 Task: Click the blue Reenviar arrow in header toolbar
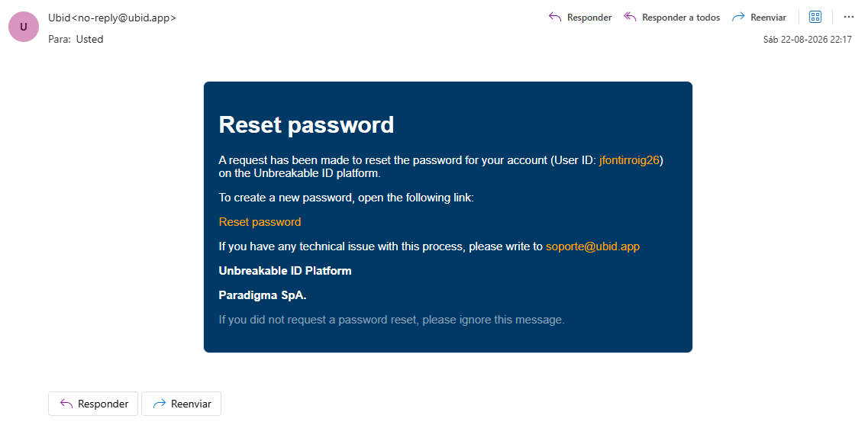coord(738,17)
